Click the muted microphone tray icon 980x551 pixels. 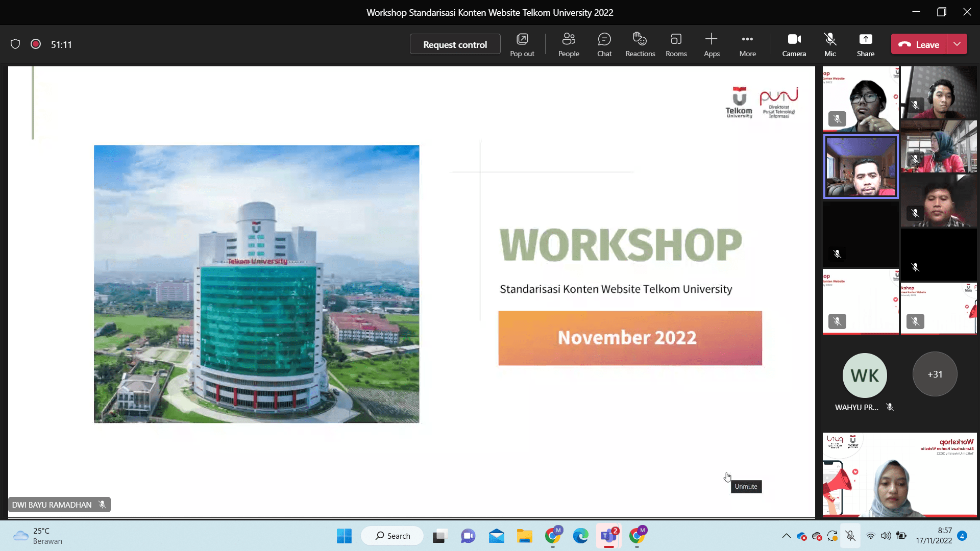850,536
